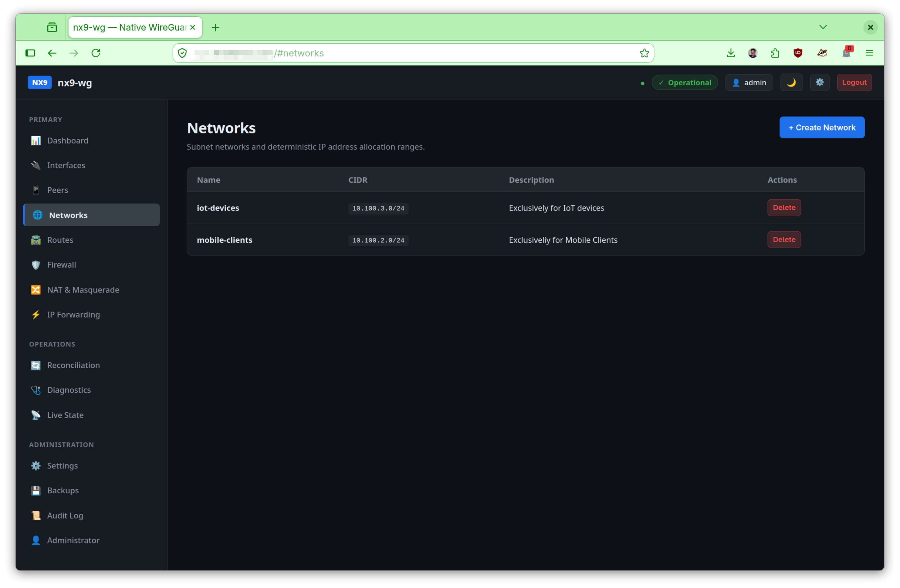Toggle the browser sidebar panel icon
The width and height of the screenshot is (900, 588).
(30, 53)
